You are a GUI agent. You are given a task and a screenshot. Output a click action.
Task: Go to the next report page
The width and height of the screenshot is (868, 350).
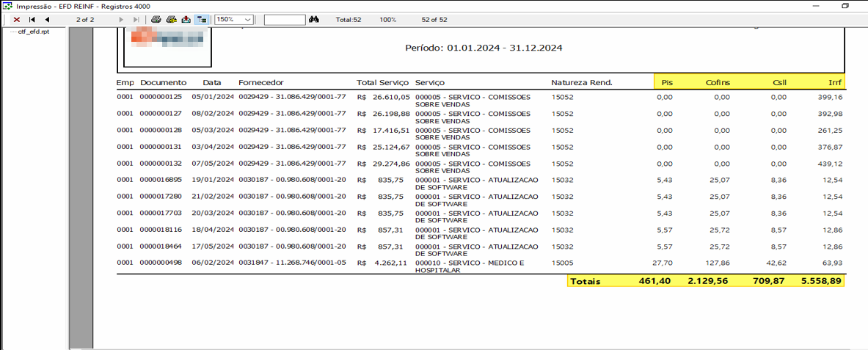[121, 19]
